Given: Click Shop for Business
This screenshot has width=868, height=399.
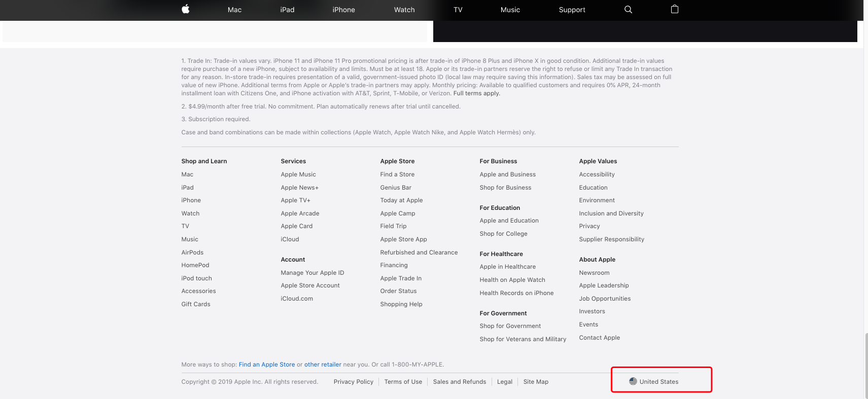Looking at the screenshot, I should click(x=506, y=188).
